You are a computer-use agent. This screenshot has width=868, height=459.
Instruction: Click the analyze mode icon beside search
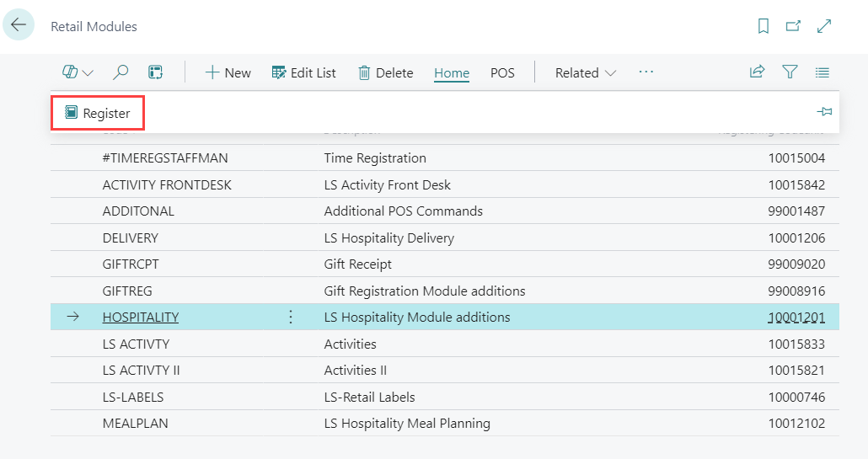pyautogui.click(x=155, y=72)
